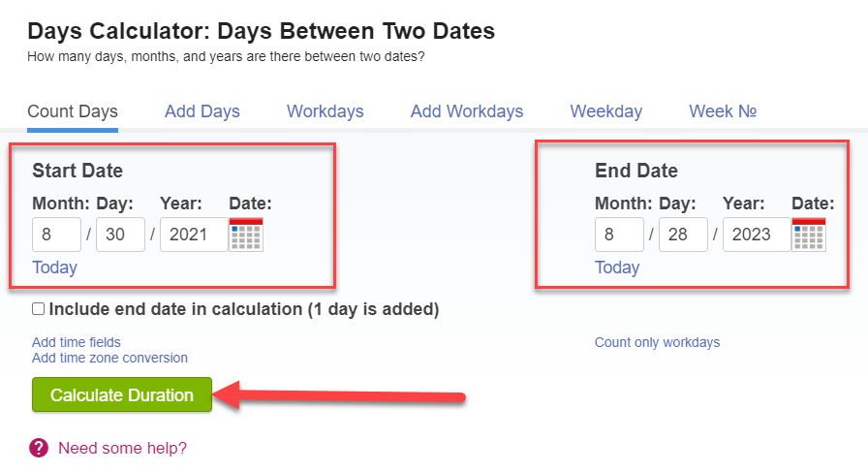Click Add time zone conversion link
This screenshot has width=868, height=472.
109,358
